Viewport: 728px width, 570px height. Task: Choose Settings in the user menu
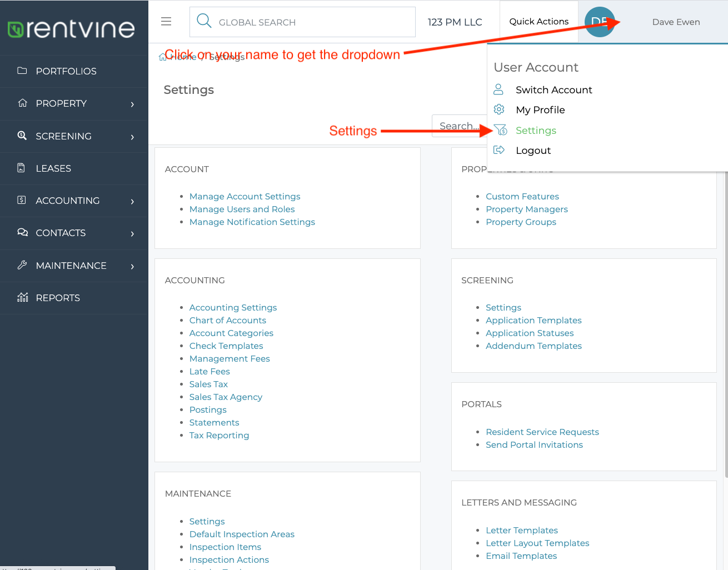536,131
